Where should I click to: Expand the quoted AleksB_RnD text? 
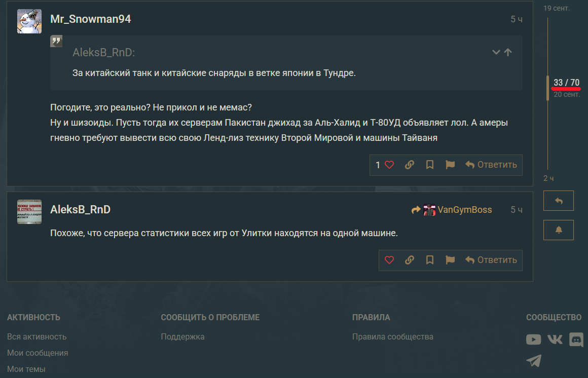point(496,52)
